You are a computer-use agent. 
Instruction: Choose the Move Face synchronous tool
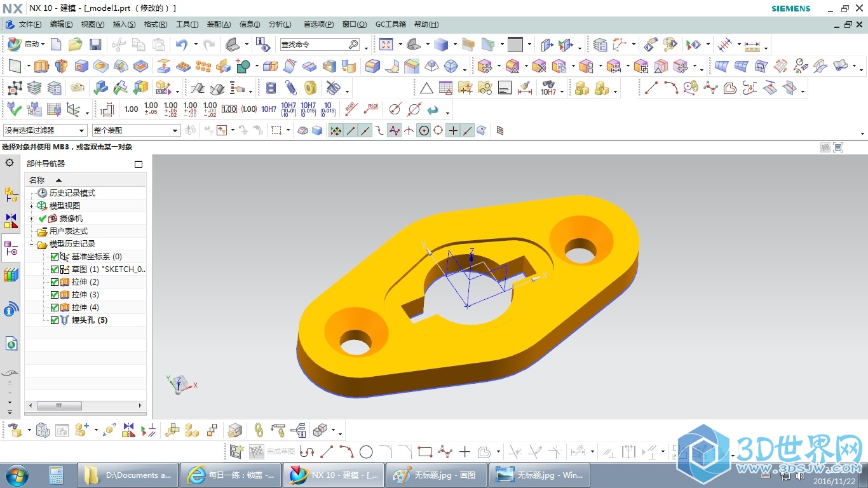[x=484, y=66]
